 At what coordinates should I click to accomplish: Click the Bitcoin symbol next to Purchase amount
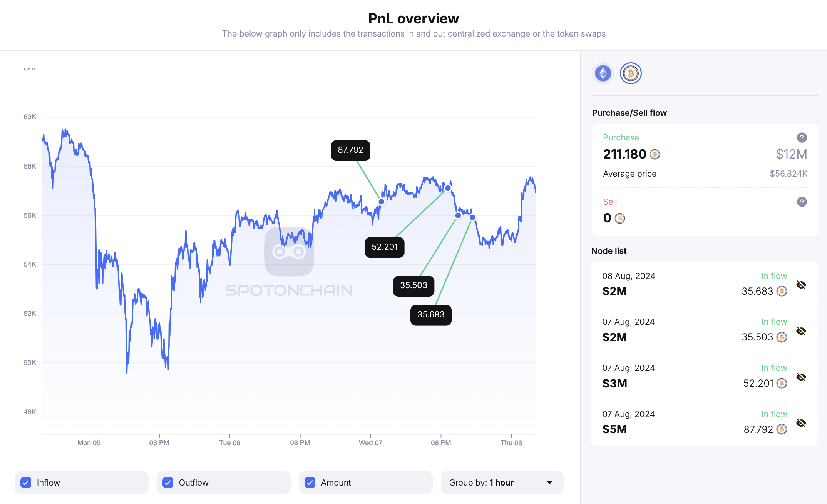(655, 154)
